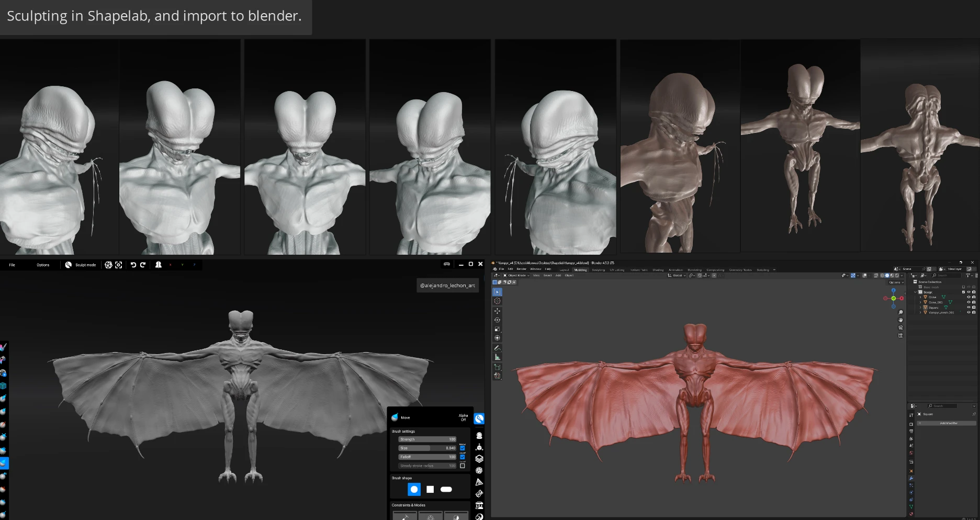Image resolution: width=980 pixels, height=520 pixels.
Task: Open the Shapelab File menu
Action: point(12,265)
